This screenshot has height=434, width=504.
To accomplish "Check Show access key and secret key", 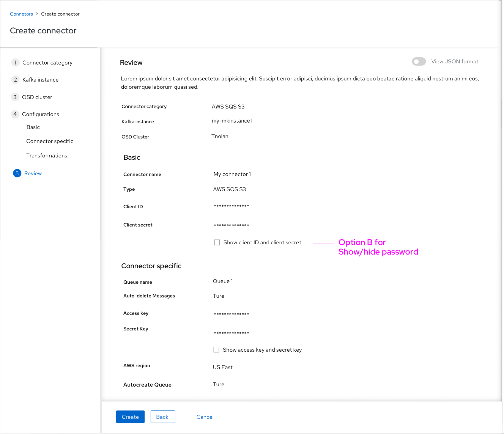I will 216,349.
